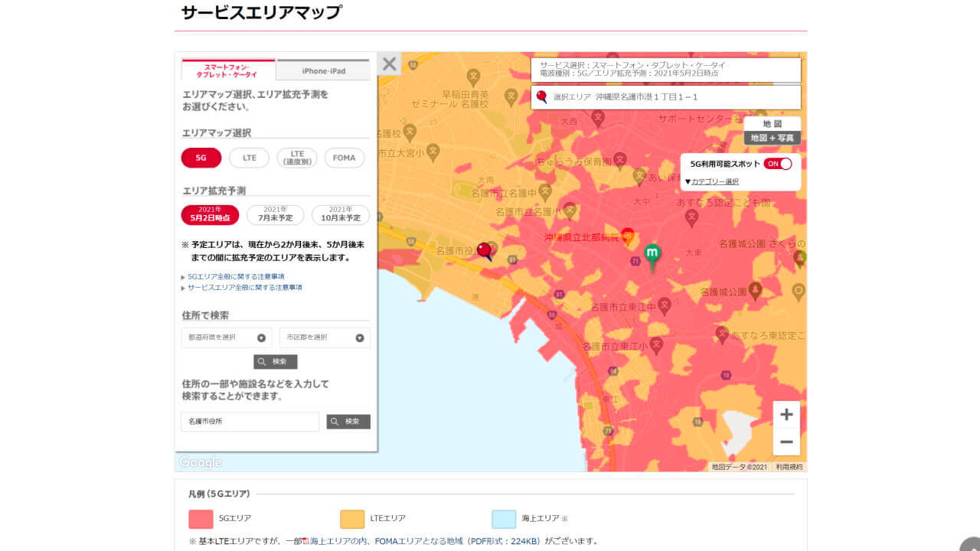Click the green docomo shop marker on the map
Screen dimensions: 980x551
pyautogui.click(x=652, y=253)
